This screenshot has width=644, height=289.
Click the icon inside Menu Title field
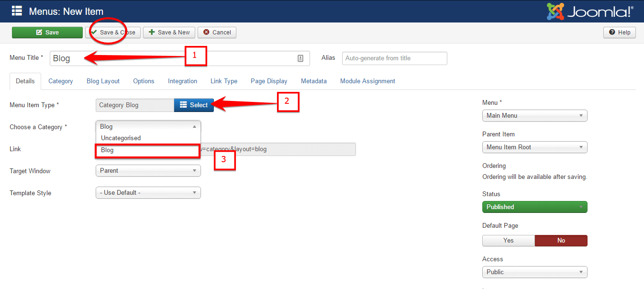click(300, 58)
